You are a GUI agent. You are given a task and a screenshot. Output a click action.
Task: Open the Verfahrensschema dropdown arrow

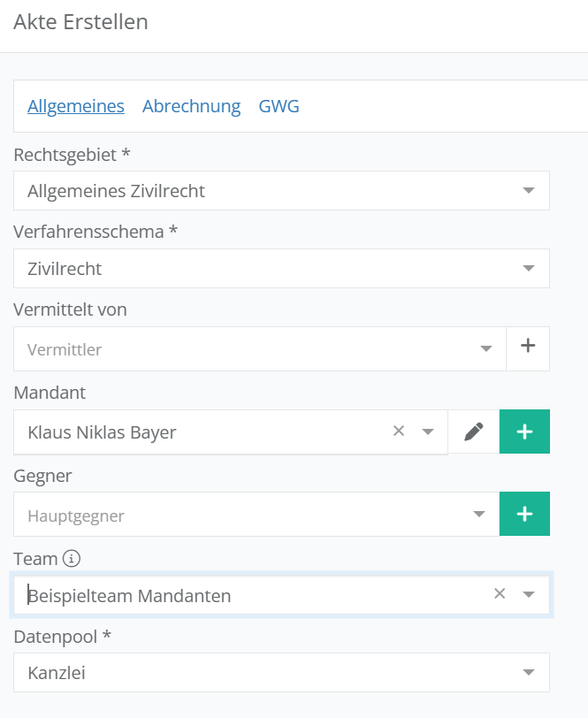529,269
